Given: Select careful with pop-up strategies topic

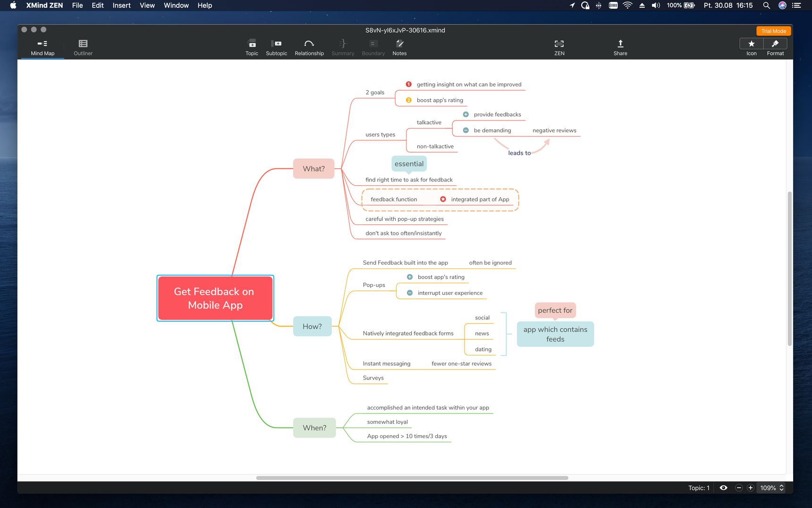Looking at the screenshot, I should pyautogui.click(x=405, y=219).
